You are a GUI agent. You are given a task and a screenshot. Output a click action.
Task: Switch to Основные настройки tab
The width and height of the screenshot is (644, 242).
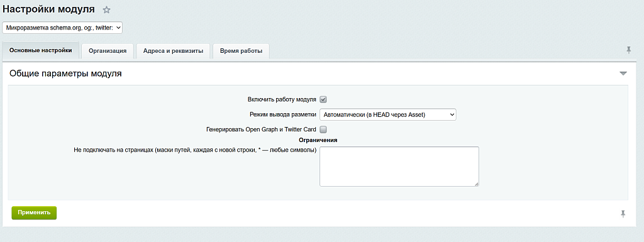click(x=41, y=50)
